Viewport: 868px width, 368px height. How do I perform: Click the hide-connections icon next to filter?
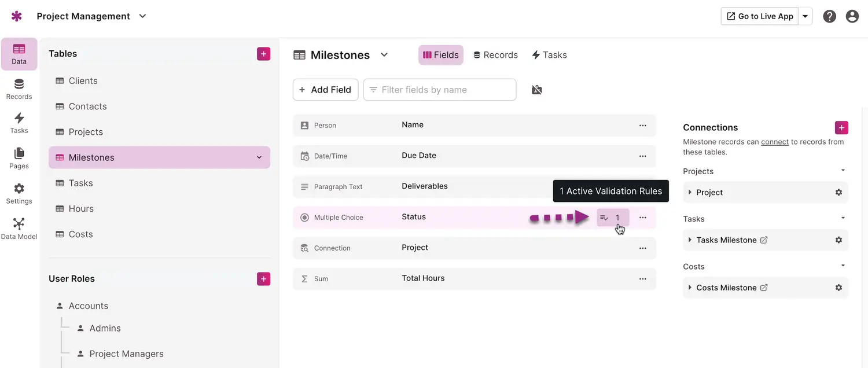537,90
